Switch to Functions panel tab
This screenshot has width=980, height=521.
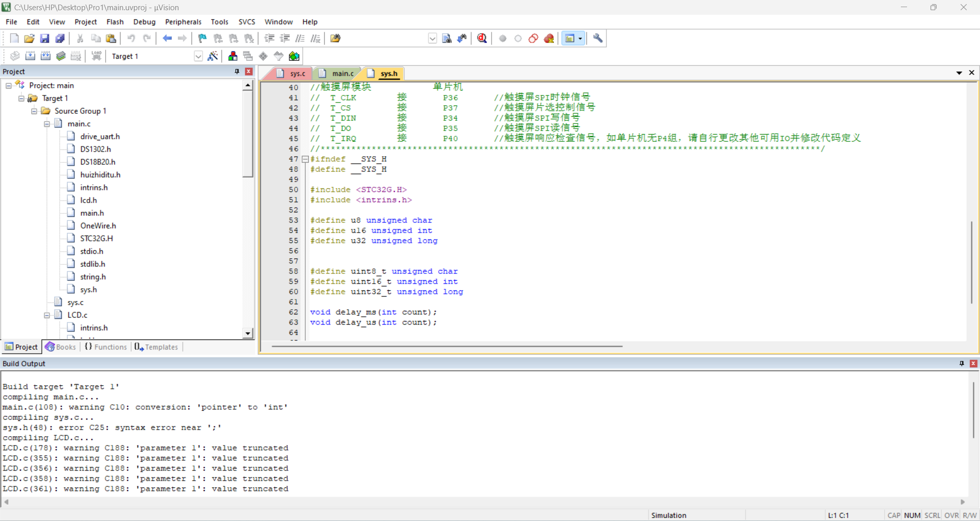point(106,347)
